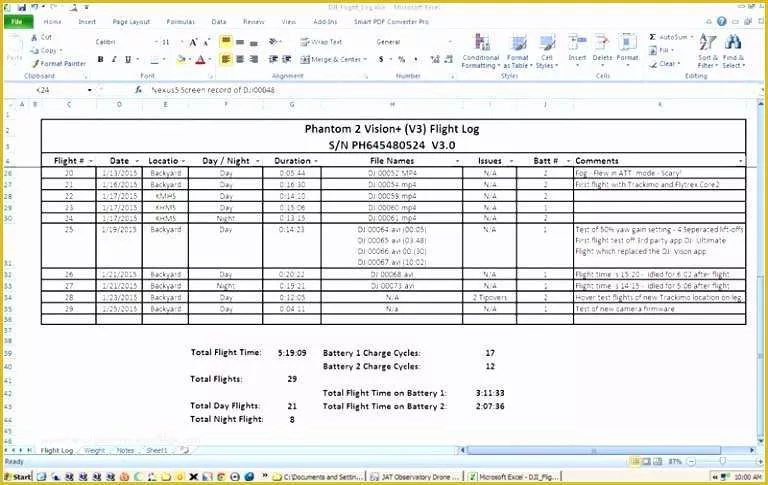Viewport: 768px width, 485px height.
Task: Open the File tab
Action: [18, 22]
